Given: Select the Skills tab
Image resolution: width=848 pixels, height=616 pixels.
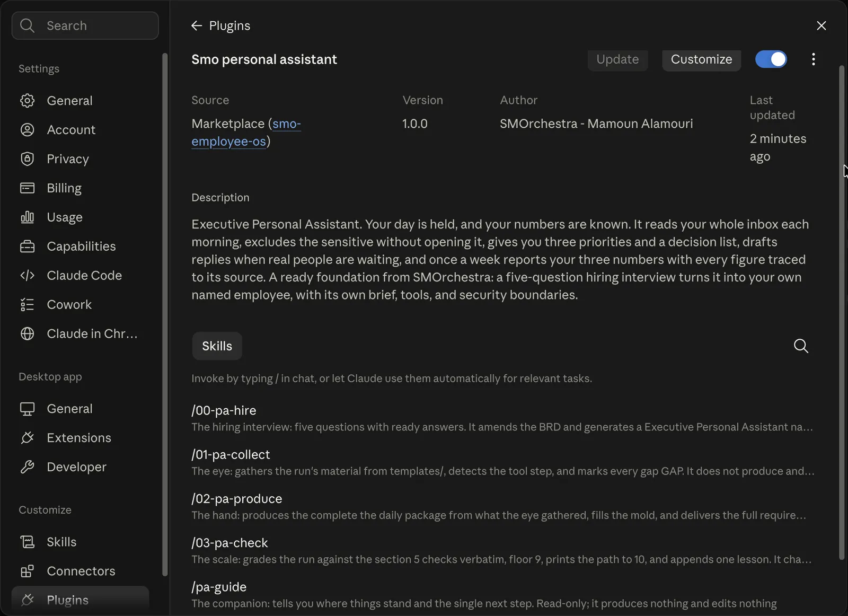Looking at the screenshot, I should tap(217, 346).
